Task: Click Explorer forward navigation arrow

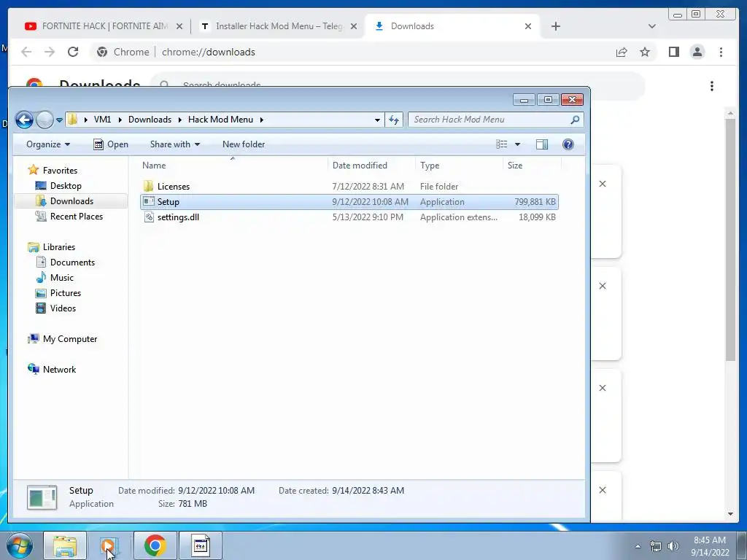Action: click(x=44, y=120)
